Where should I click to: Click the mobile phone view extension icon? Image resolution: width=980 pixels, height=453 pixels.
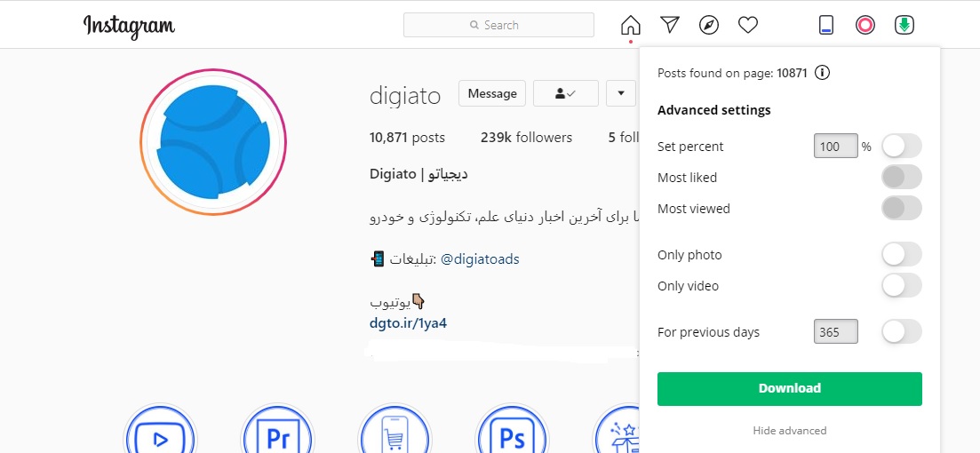coord(826,25)
